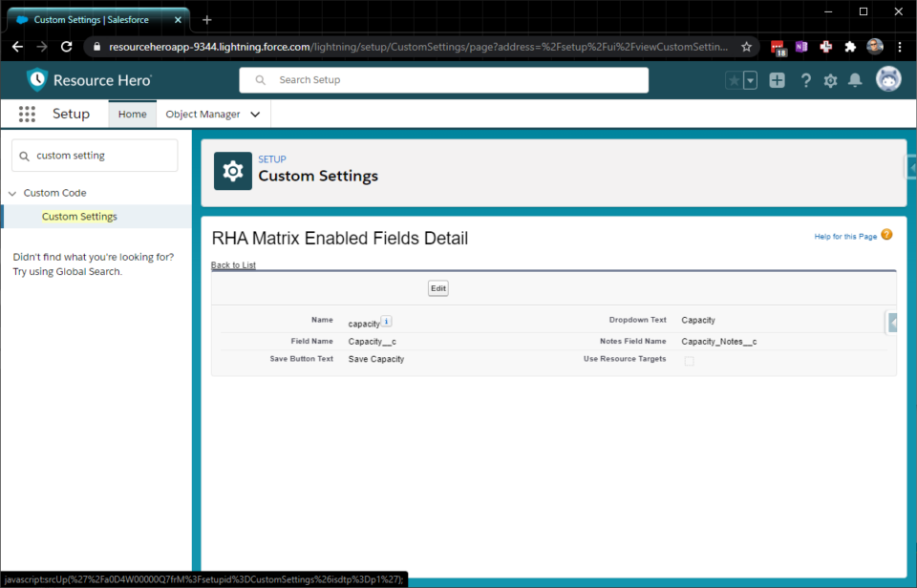The width and height of the screenshot is (917, 588).
Task: Click the Setup app name label
Action: 71,114
